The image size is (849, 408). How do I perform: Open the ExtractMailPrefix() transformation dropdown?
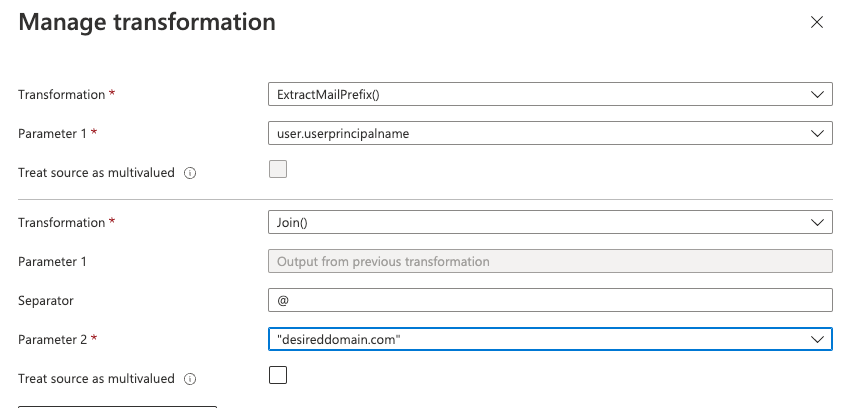pos(550,94)
